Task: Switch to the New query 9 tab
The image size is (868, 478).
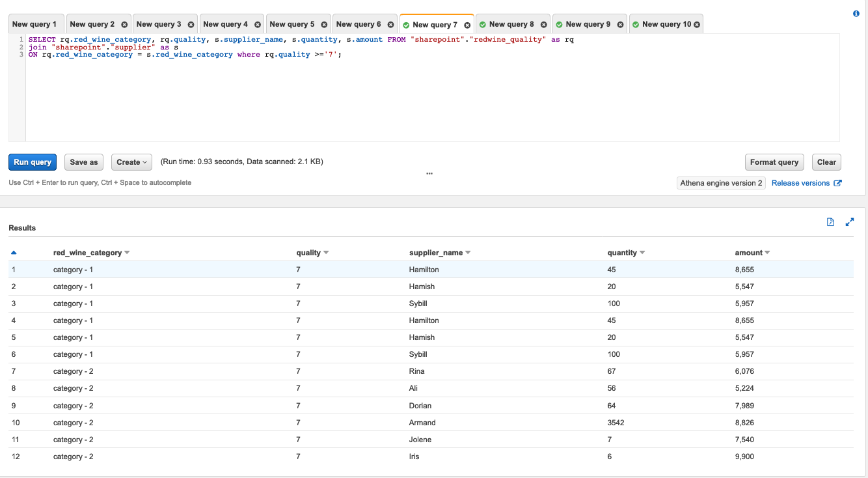Action: coord(589,23)
